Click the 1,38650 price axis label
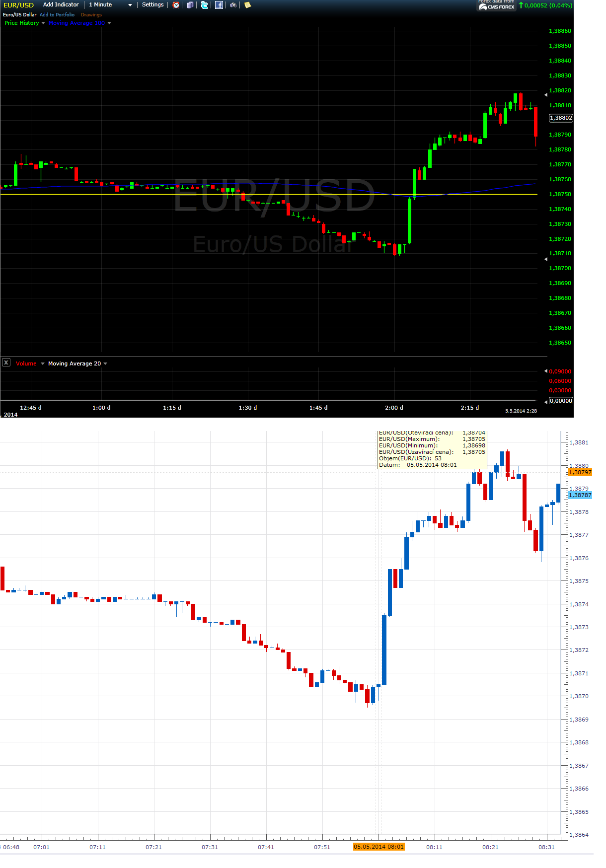 560,343
